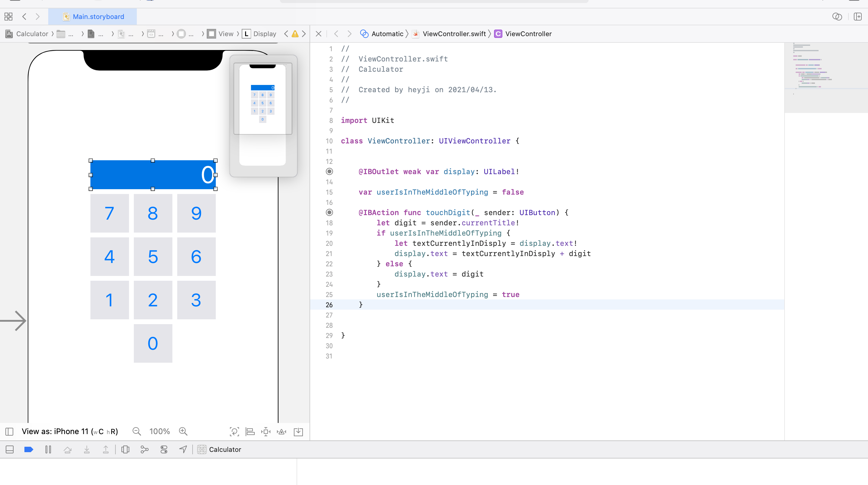The image size is (868, 485).
Task: Pause program execution
Action: (x=48, y=449)
